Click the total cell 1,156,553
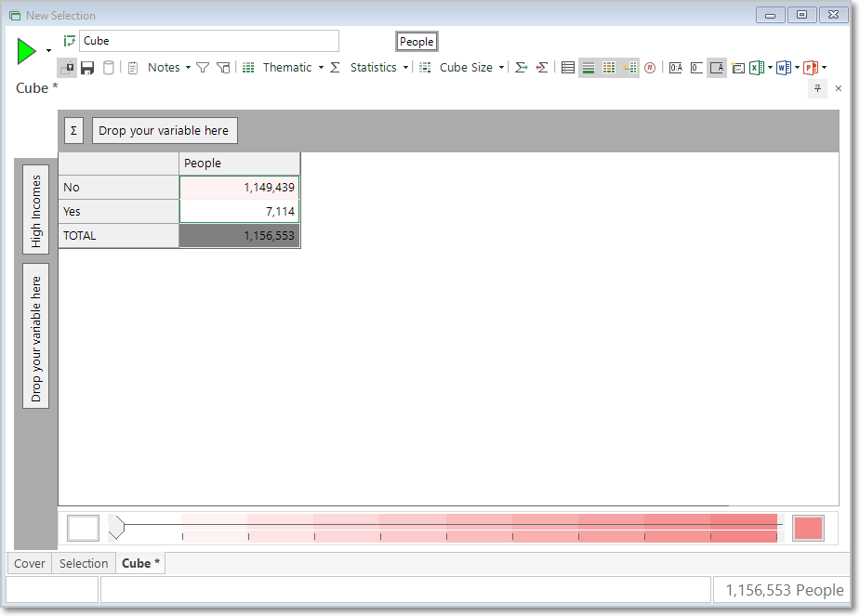 click(240, 236)
